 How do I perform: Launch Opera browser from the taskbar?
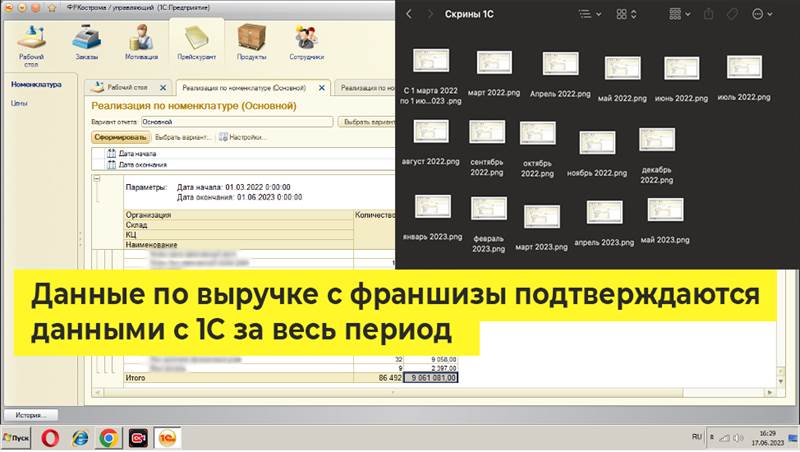(x=50, y=438)
